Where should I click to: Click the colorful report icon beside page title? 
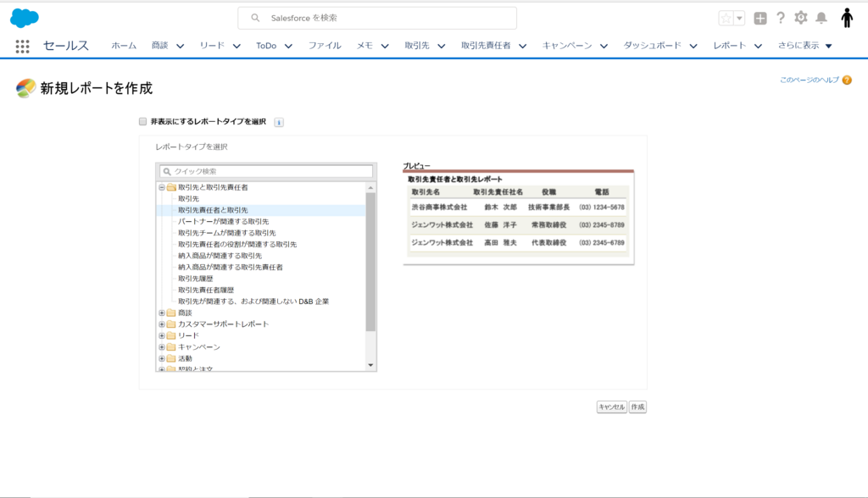click(x=25, y=88)
